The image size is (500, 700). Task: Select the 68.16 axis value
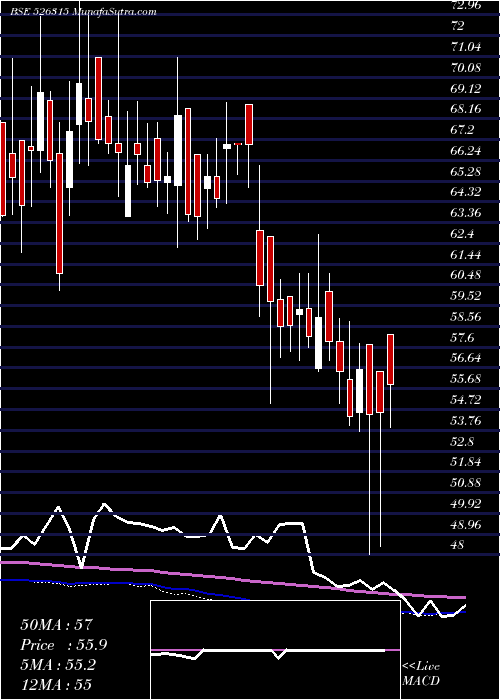pyautogui.click(x=467, y=109)
